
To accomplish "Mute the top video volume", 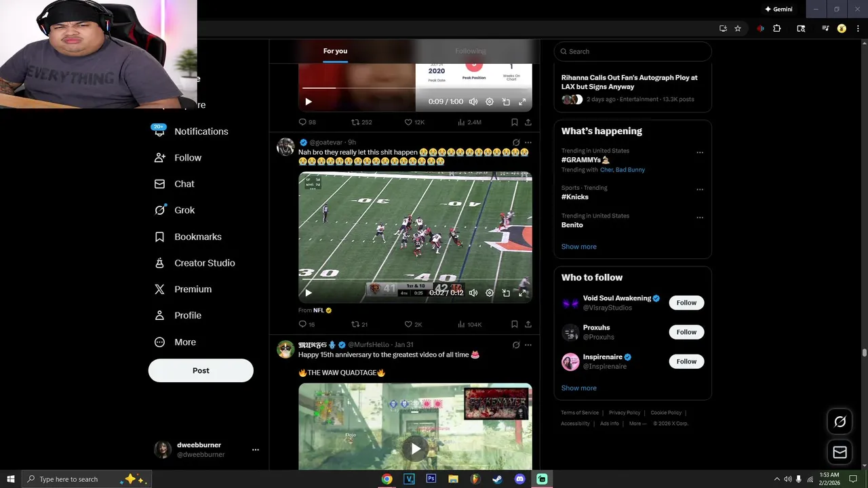I will tap(473, 102).
